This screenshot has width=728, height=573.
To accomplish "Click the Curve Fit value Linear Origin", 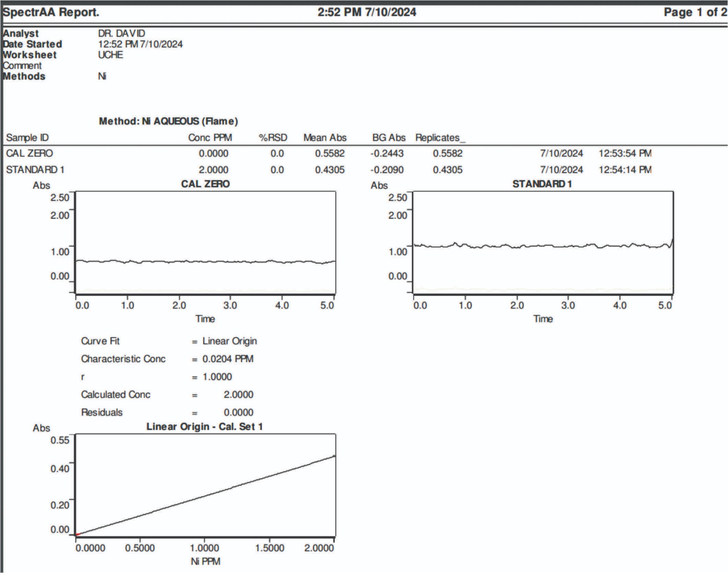I will (x=229, y=342).
